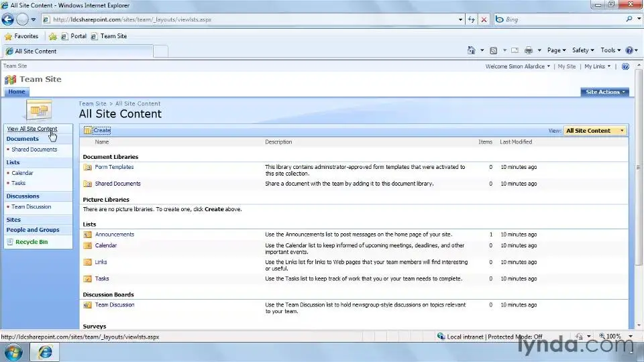Open the Announcements list link
Screen dimensions: 644x362
115,235
